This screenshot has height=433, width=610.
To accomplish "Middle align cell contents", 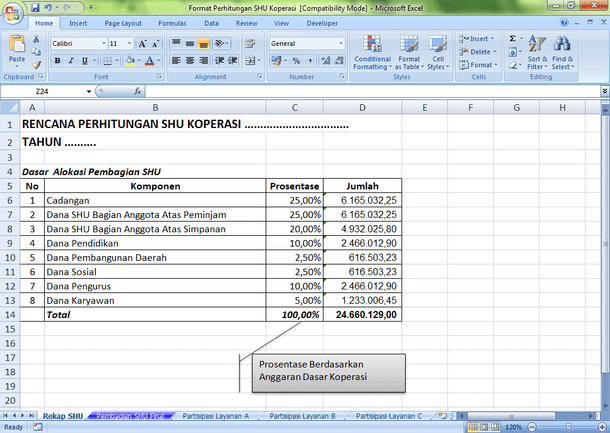I will [x=190, y=44].
